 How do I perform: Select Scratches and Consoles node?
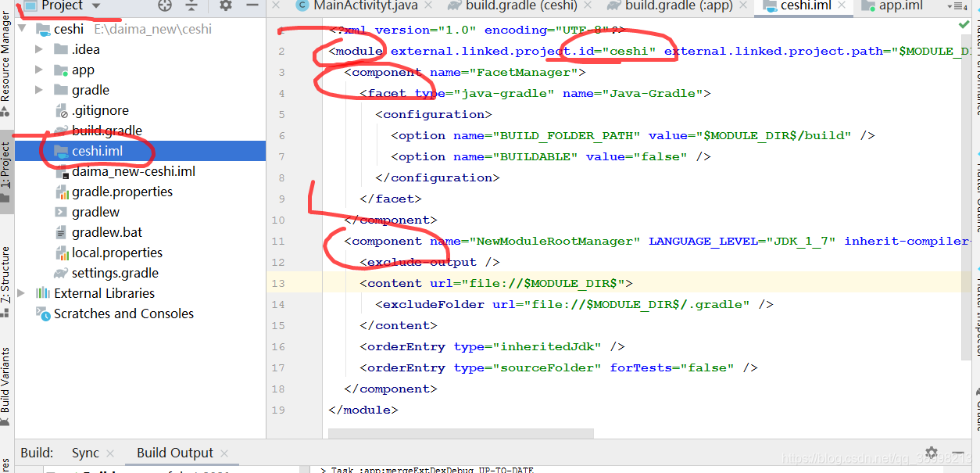(x=123, y=314)
